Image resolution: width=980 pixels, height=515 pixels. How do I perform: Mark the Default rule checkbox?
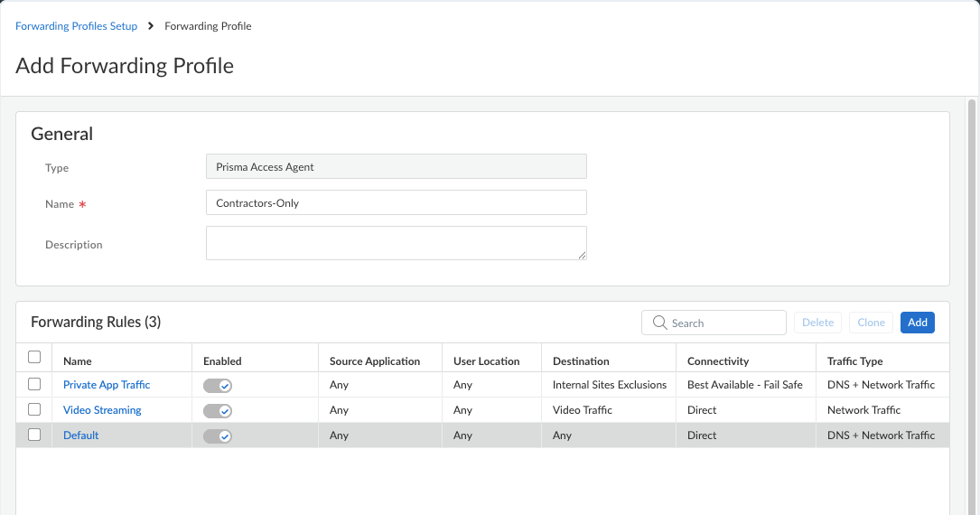click(x=34, y=435)
